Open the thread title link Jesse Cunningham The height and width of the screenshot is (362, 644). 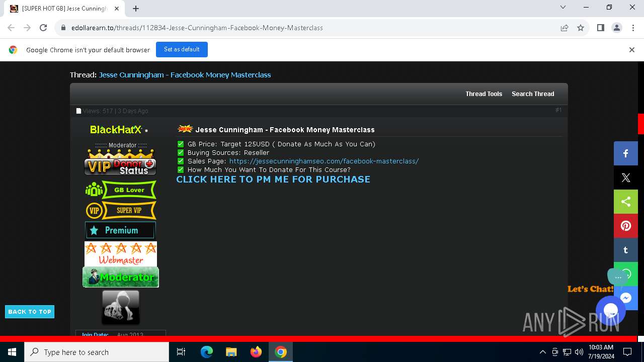click(185, 75)
